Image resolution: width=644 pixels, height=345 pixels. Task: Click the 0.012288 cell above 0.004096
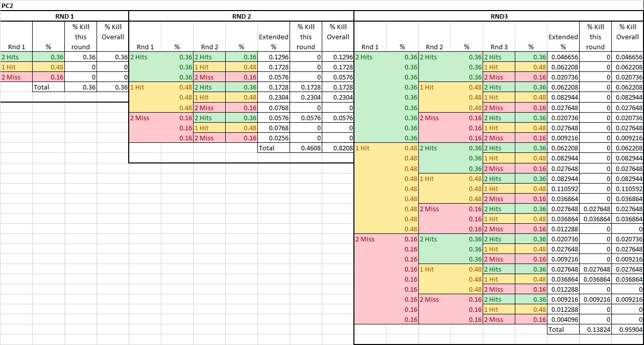coord(563,310)
